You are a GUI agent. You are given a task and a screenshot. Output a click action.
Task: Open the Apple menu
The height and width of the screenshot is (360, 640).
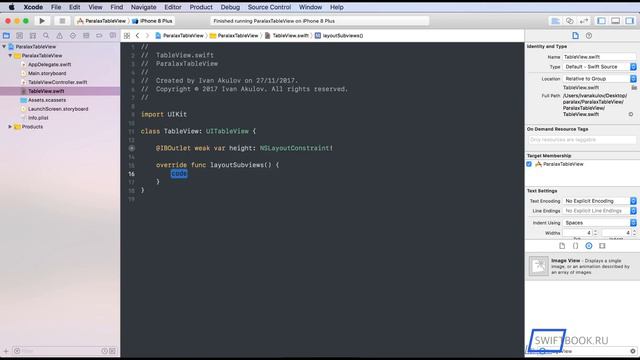pos(11,7)
